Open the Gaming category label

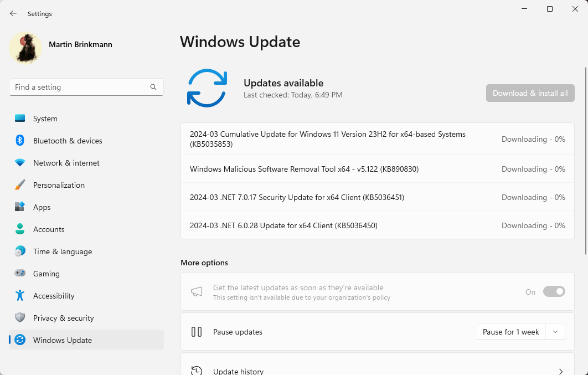pyautogui.click(x=46, y=274)
